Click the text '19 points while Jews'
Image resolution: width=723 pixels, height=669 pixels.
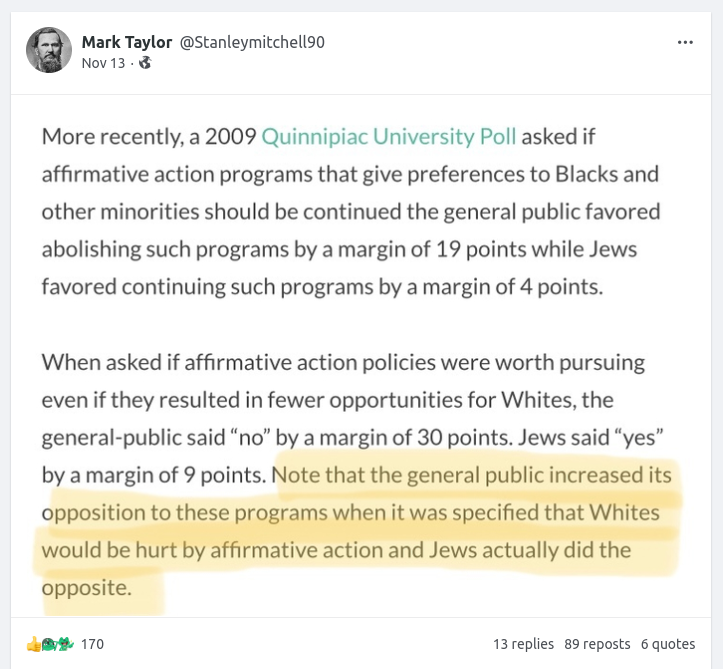[532, 249]
